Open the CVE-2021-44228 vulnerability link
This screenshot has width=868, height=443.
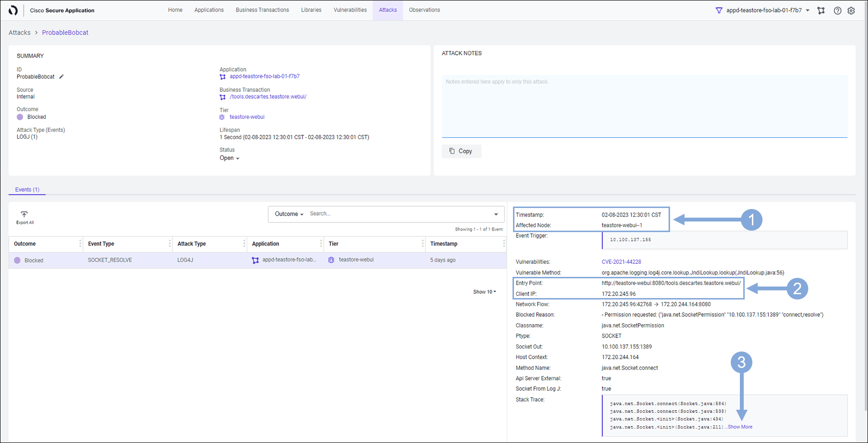pyautogui.click(x=621, y=262)
